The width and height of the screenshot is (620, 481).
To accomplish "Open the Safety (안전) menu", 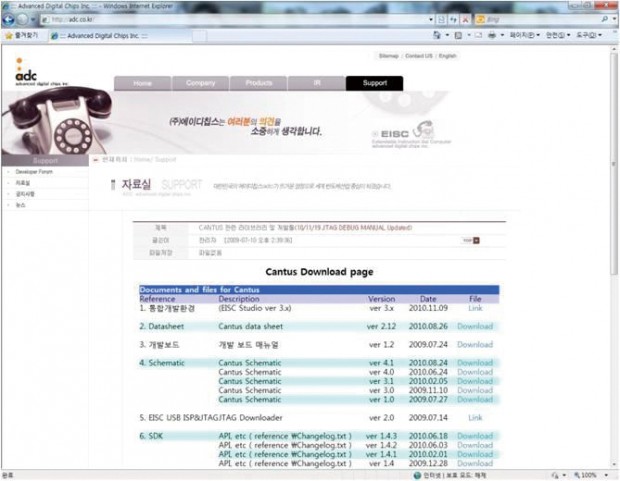I will coord(558,36).
